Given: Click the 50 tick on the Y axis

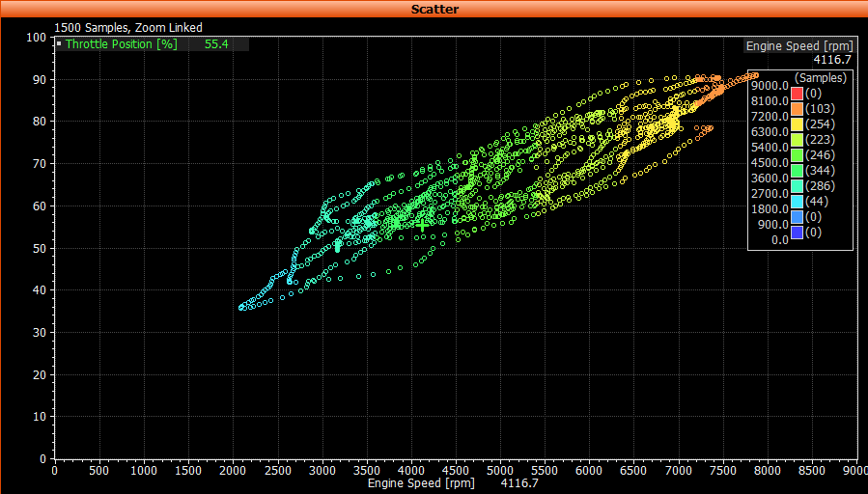Looking at the screenshot, I should pyautogui.click(x=41, y=248).
